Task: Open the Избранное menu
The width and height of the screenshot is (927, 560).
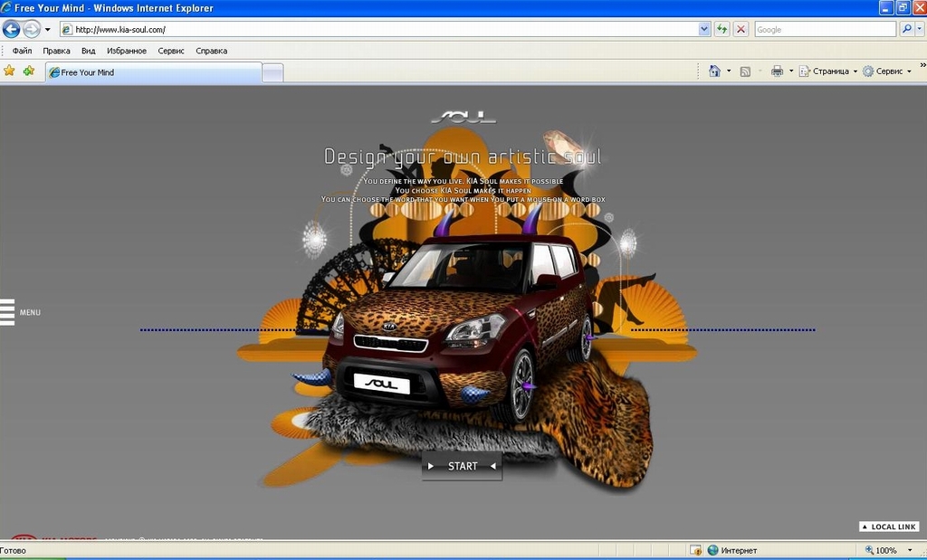Action: pos(126,51)
